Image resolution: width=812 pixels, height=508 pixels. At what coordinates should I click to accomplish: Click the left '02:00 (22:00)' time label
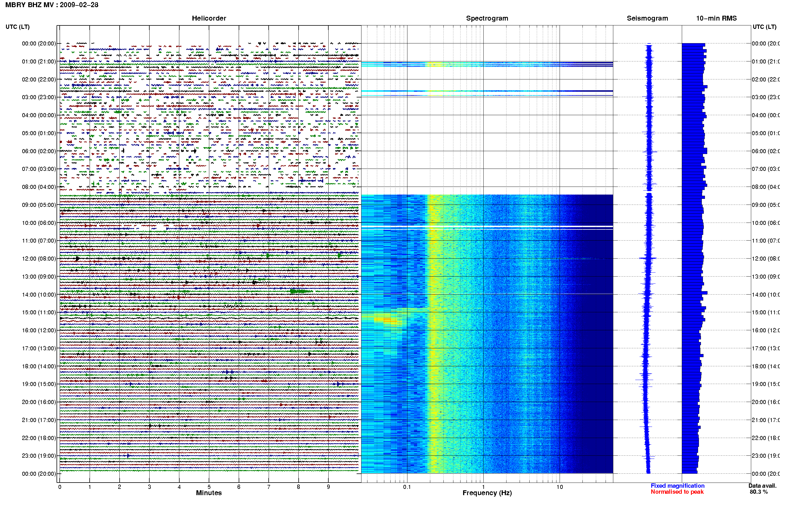coord(39,79)
